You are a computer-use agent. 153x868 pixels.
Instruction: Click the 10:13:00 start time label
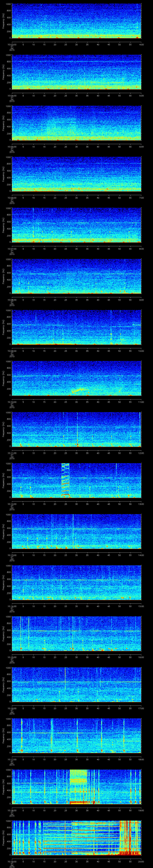pos(12,555)
